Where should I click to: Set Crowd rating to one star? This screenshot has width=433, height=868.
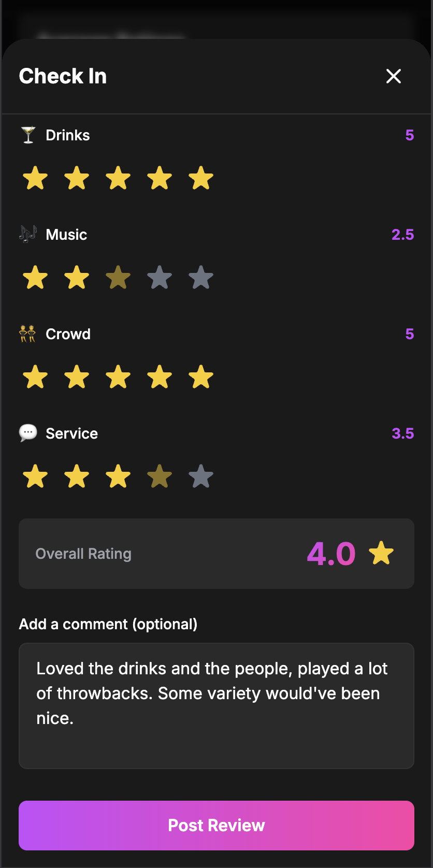(35, 377)
